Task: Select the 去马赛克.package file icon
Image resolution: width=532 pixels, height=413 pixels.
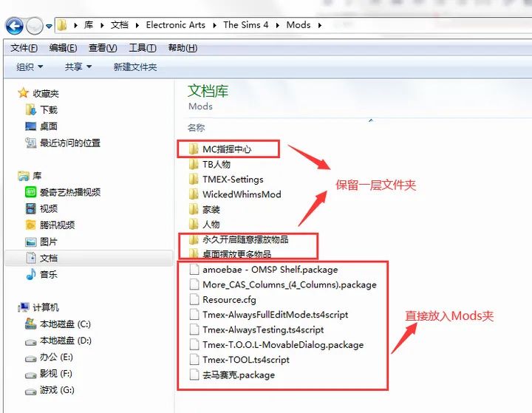Action: (x=194, y=375)
